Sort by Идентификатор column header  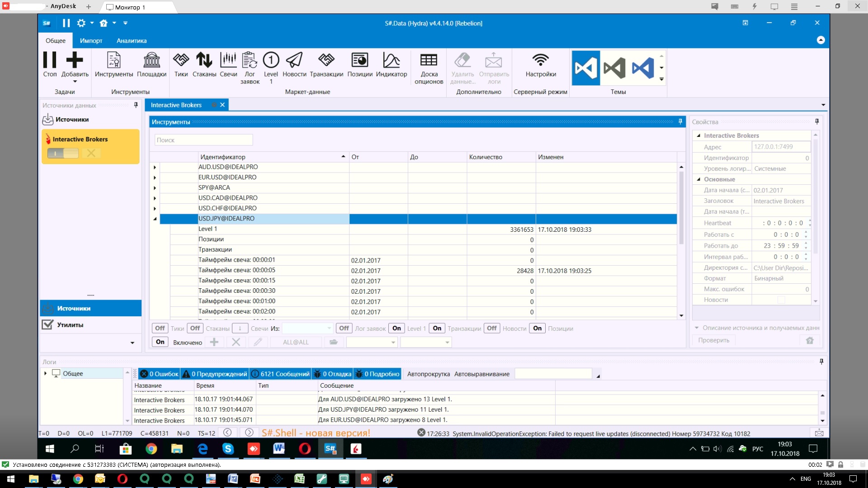(x=273, y=157)
